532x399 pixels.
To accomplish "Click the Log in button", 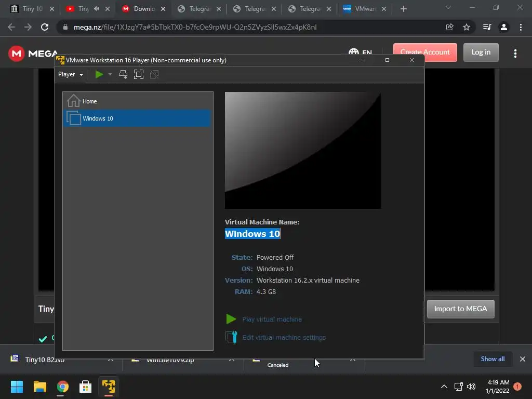I will [481, 52].
